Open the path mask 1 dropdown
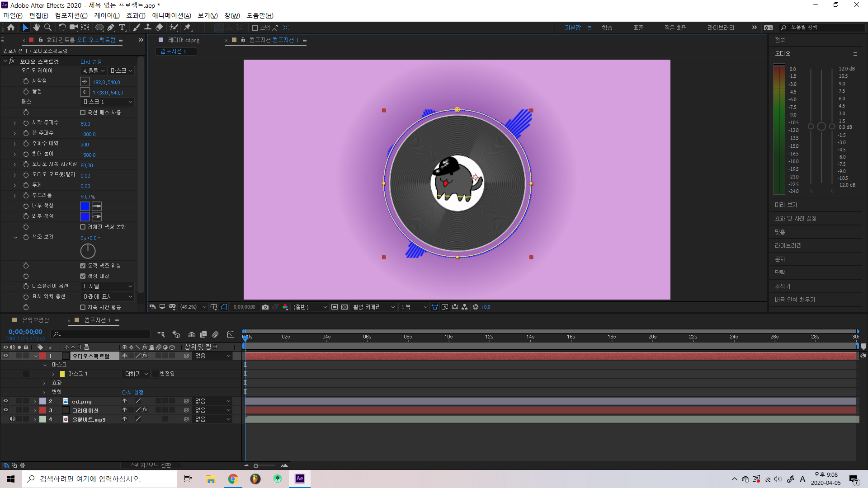 click(x=108, y=102)
